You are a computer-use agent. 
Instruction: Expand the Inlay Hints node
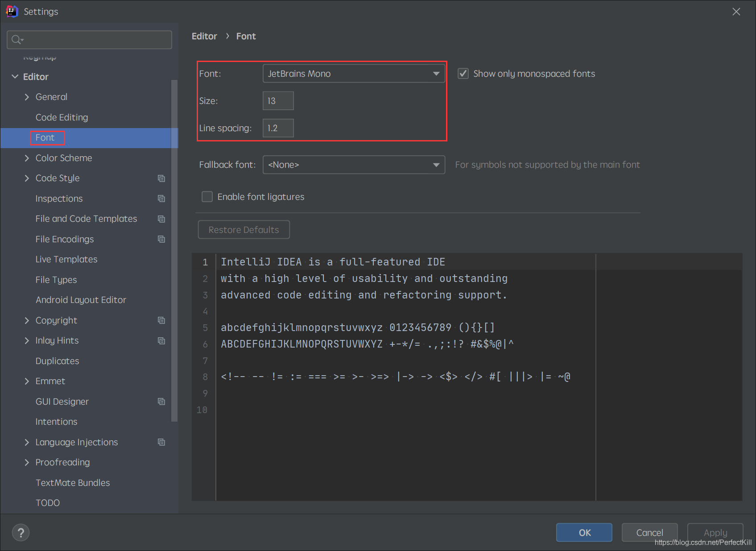27,340
